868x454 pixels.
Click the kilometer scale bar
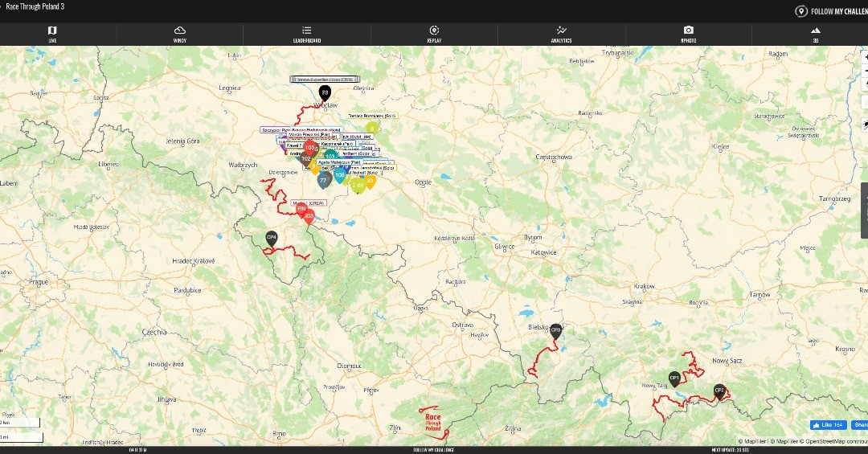20,423
